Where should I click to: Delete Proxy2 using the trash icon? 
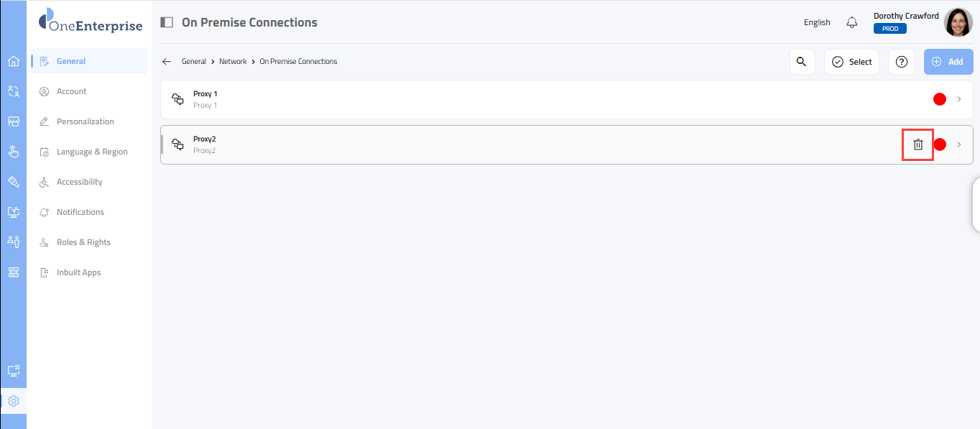pyautogui.click(x=917, y=144)
